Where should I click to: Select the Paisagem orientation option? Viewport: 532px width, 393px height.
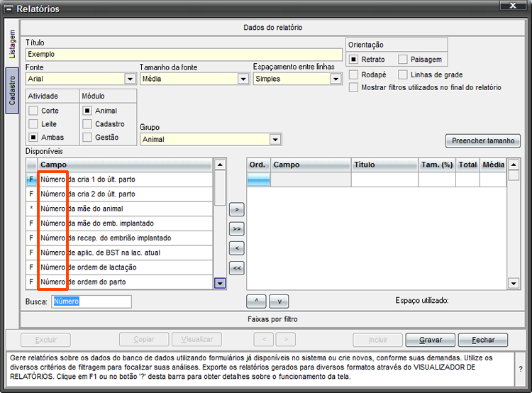click(x=403, y=60)
